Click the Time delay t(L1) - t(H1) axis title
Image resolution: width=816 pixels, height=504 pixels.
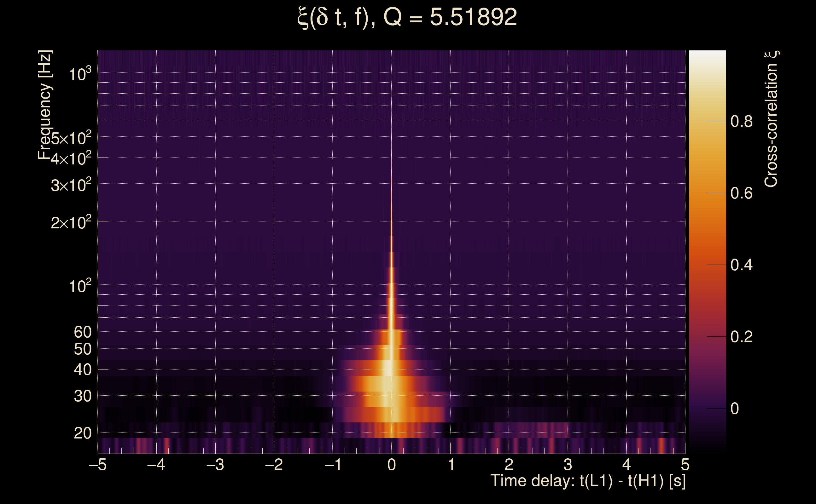[x=588, y=481]
